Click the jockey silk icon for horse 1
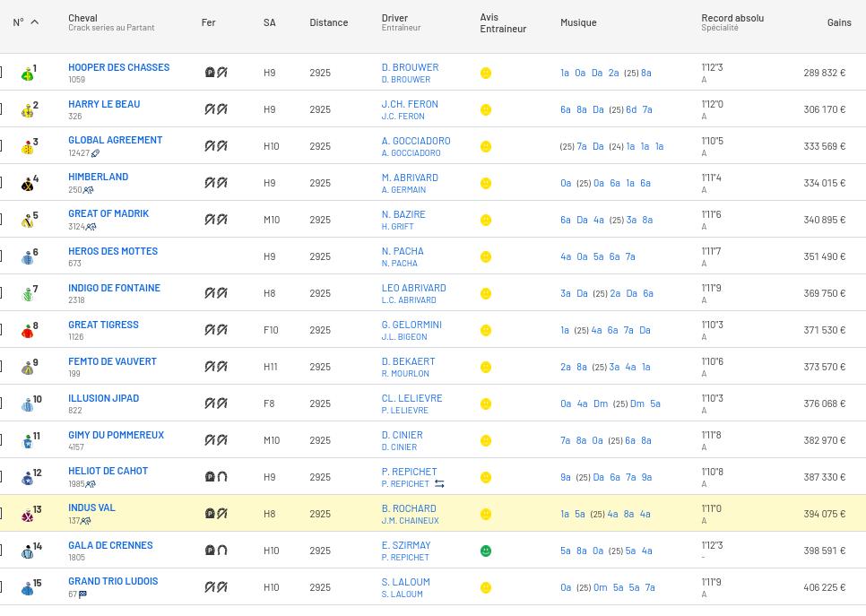The width and height of the screenshot is (866, 616). point(28,74)
